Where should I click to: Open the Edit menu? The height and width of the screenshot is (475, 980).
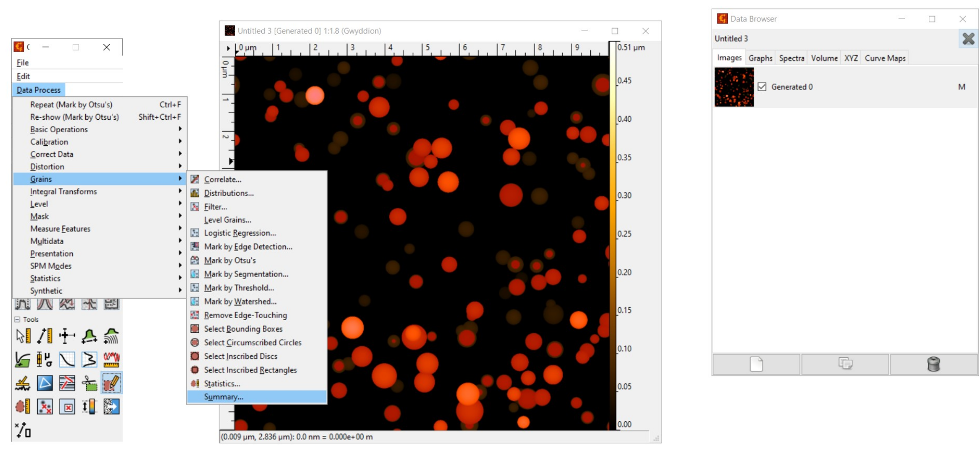(x=23, y=76)
